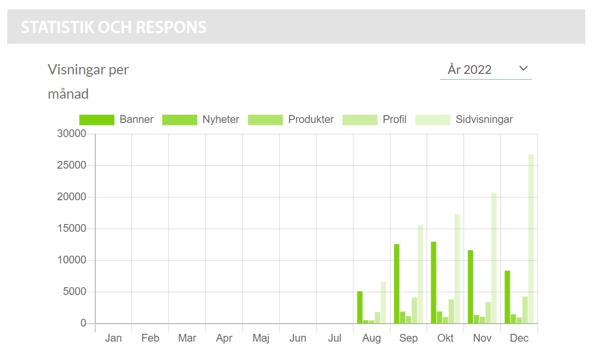The width and height of the screenshot is (594, 364).
Task: Hide the Profil series via legend swatch
Action: tap(360, 120)
